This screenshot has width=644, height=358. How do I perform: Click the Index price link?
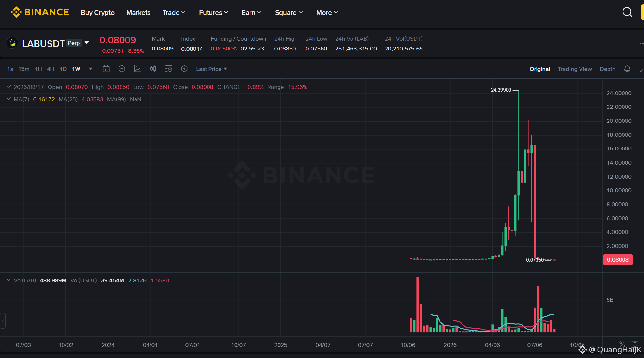coord(188,39)
